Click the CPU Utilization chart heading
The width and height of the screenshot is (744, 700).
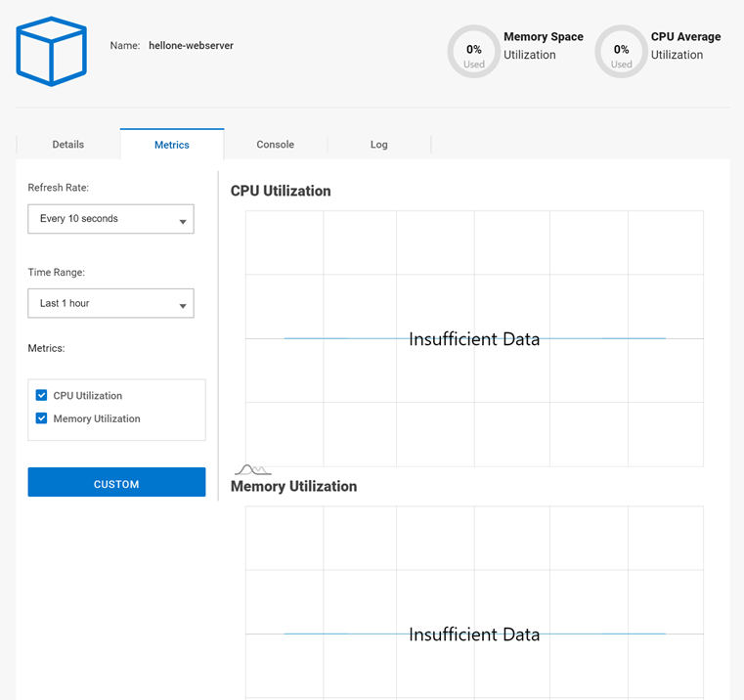[281, 191]
